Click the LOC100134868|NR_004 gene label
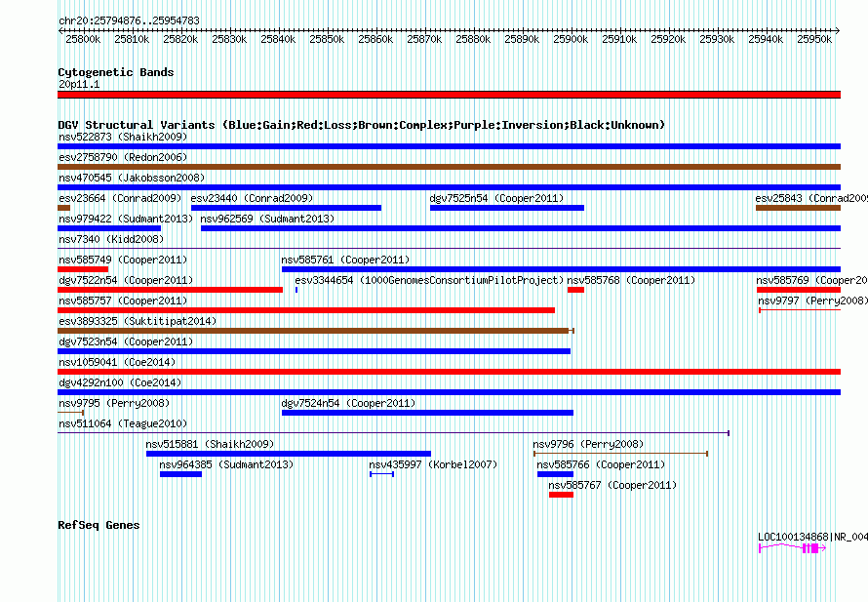Image resolution: width=868 pixels, height=602 pixels. [x=812, y=537]
